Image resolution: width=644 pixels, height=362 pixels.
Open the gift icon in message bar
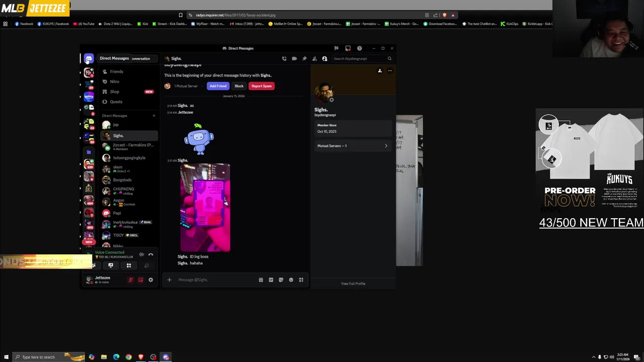pyautogui.click(x=261, y=280)
